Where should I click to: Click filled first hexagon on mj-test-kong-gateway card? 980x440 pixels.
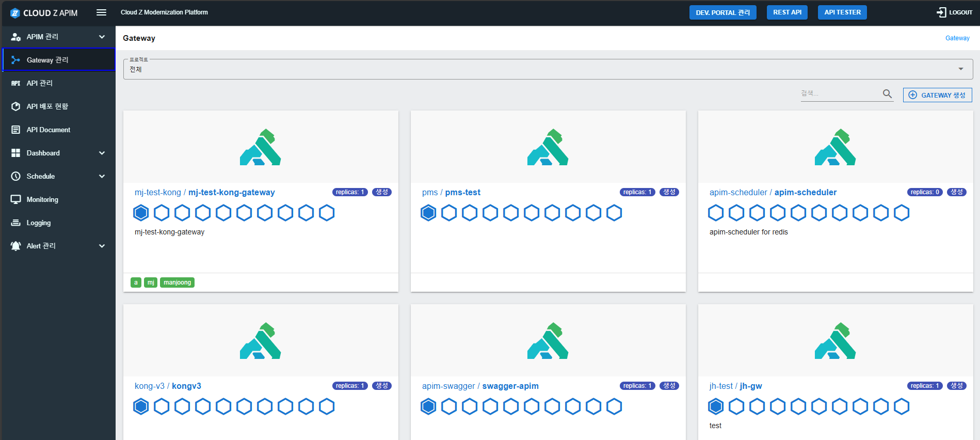pyautogui.click(x=141, y=213)
